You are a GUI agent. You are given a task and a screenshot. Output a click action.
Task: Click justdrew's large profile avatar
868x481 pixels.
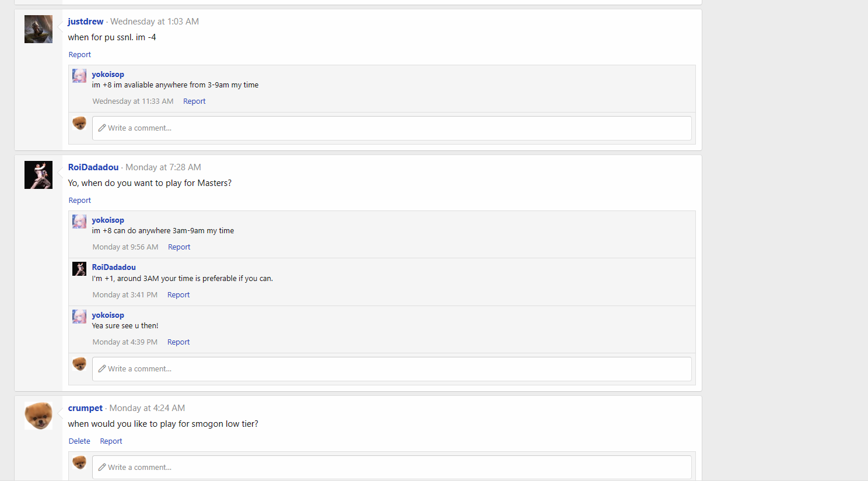pos(38,29)
